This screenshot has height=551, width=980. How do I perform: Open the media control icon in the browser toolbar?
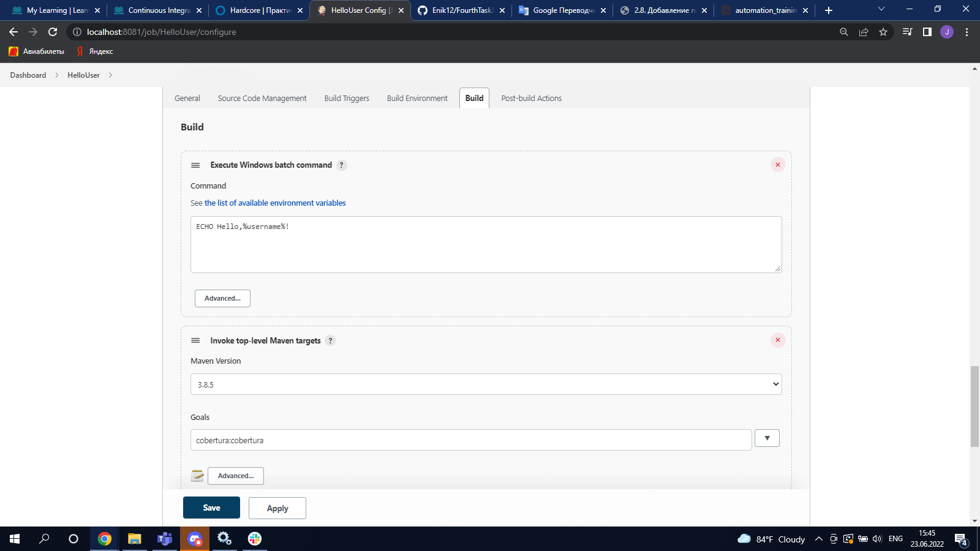908,32
